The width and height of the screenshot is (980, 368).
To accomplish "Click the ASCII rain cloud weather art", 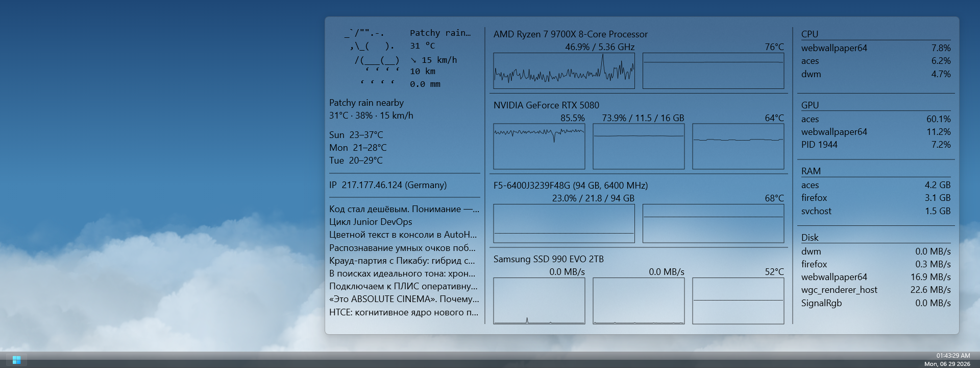I will click(372, 58).
